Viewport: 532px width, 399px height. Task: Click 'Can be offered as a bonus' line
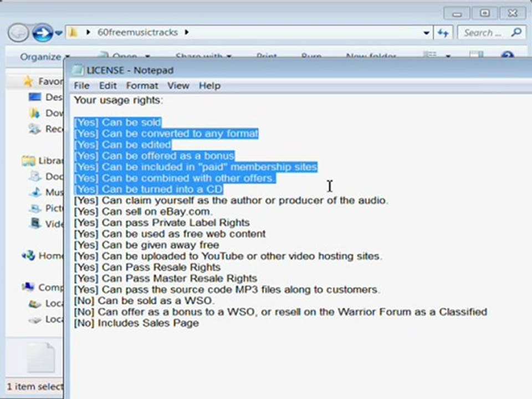154,156
